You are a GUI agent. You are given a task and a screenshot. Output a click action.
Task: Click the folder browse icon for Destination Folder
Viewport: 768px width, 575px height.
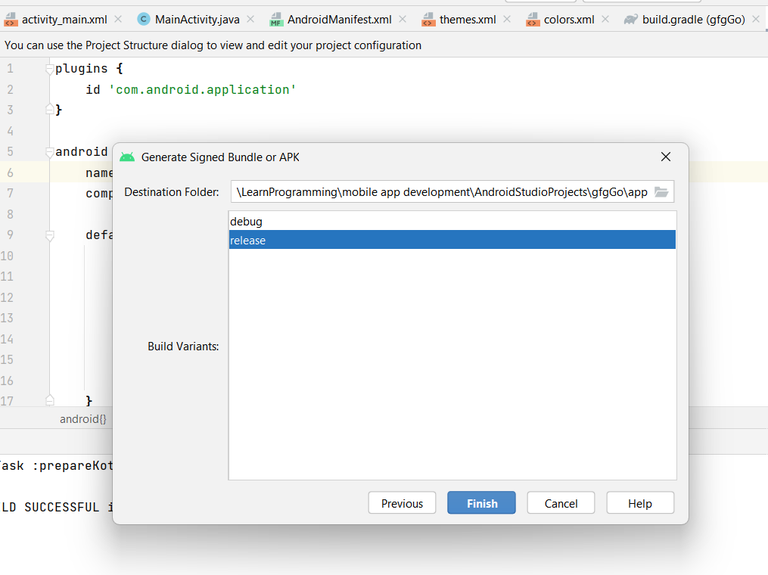[661, 192]
